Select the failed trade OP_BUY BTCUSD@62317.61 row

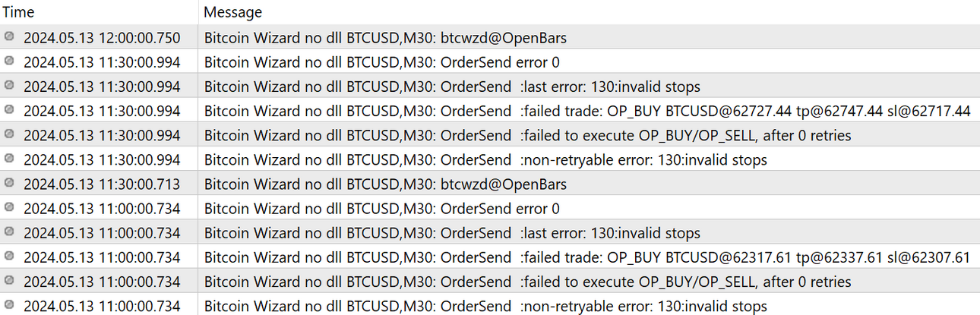coord(490,257)
